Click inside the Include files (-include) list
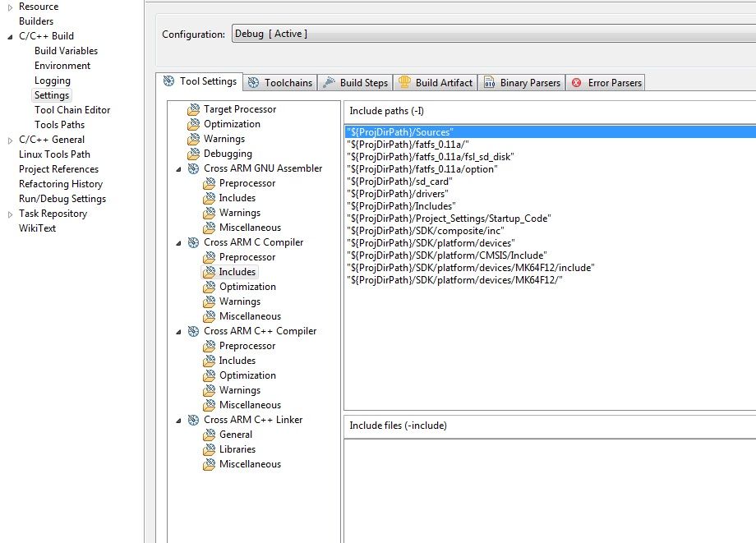 click(x=550, y=490)
